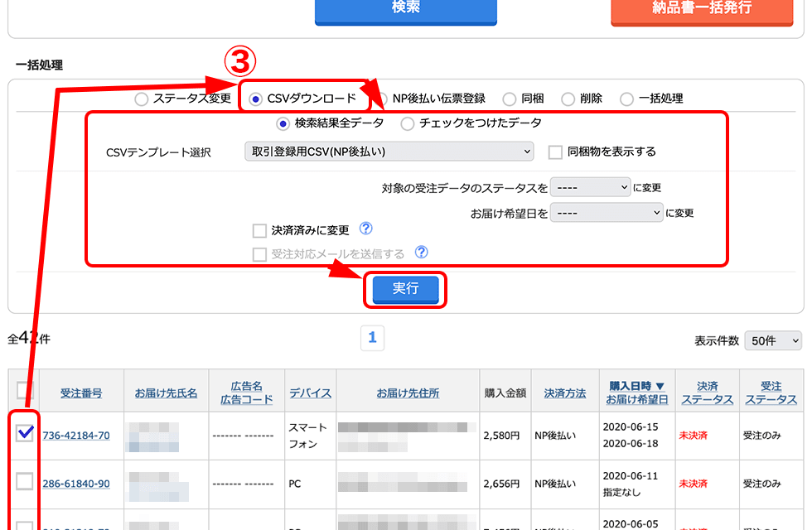Click the 実行 button
Image resolution: width=812 pixels, height=530 pixels.
[x=405, y=289]
